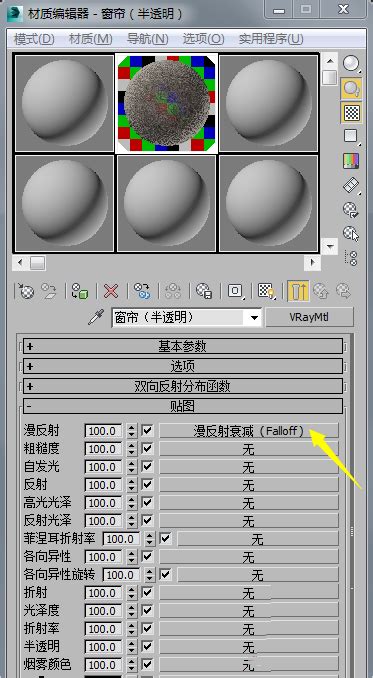The width and height of the screenshot is (373, 678).
Task: Click the Put to Library icon
Action: point(204,291)
